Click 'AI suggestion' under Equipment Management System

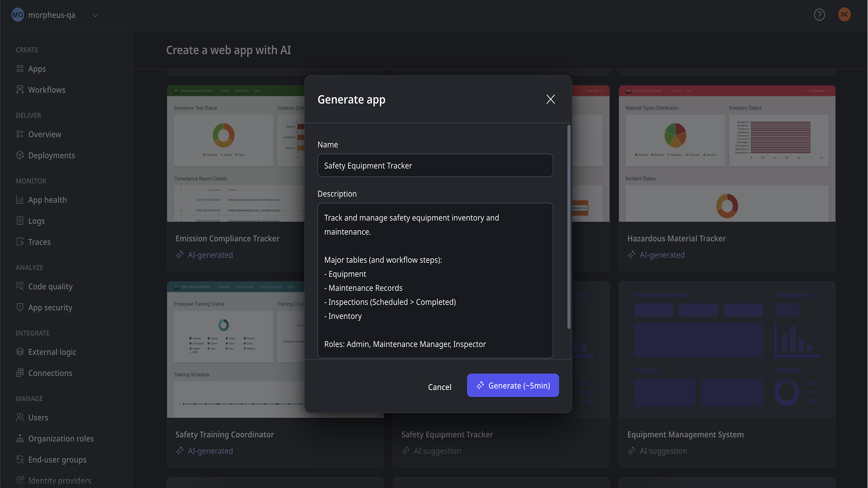(x=663, y=451)
